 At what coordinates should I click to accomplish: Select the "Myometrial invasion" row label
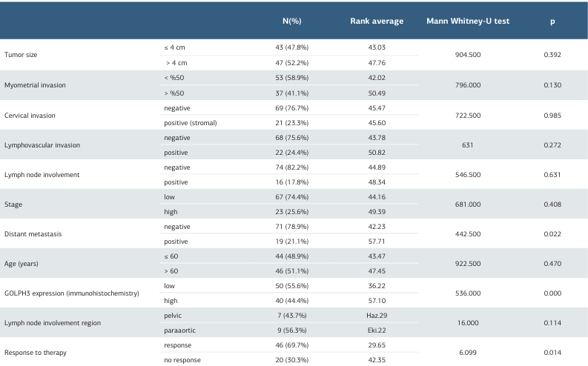35,85
